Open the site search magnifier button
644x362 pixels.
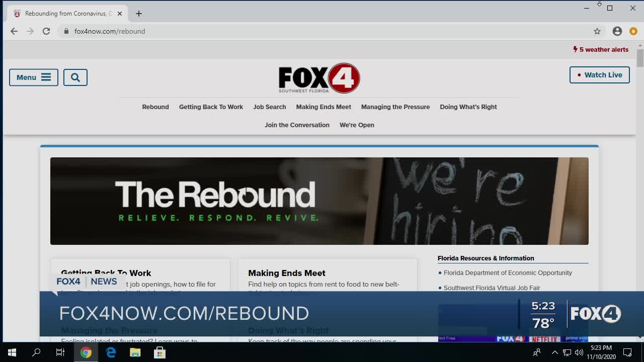[75, 77]
